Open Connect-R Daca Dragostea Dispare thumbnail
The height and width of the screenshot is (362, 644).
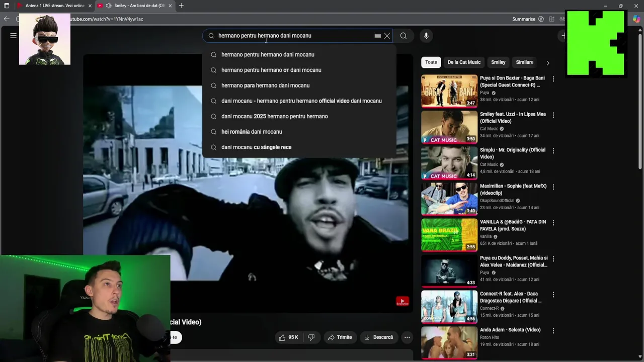[449, 307]
